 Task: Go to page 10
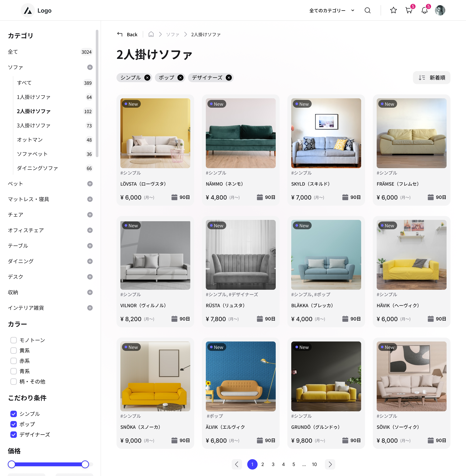314,464
